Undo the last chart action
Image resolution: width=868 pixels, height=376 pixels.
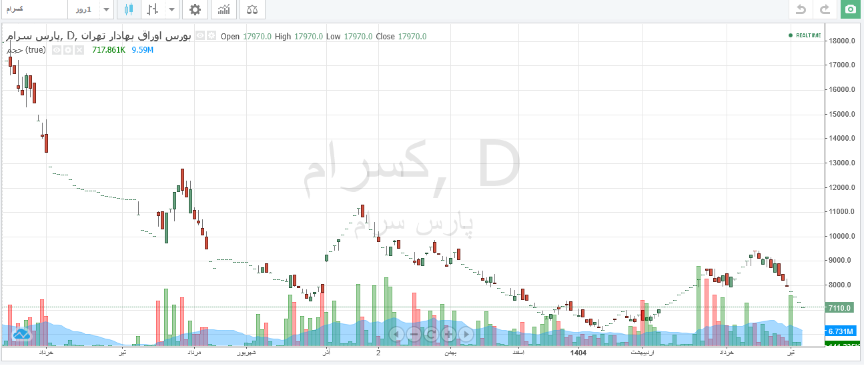click(801, 9)
